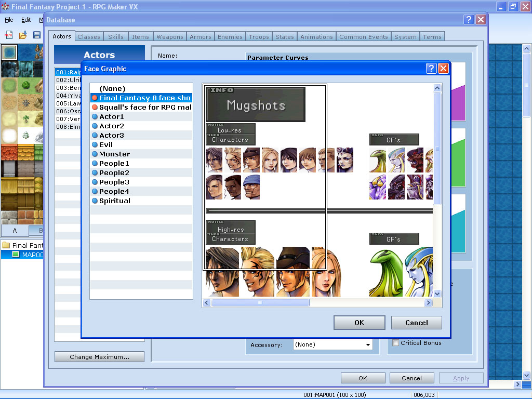The image size is (532, 399).
Task: Select People2 in face graphic list
Action: pos(141,172)
